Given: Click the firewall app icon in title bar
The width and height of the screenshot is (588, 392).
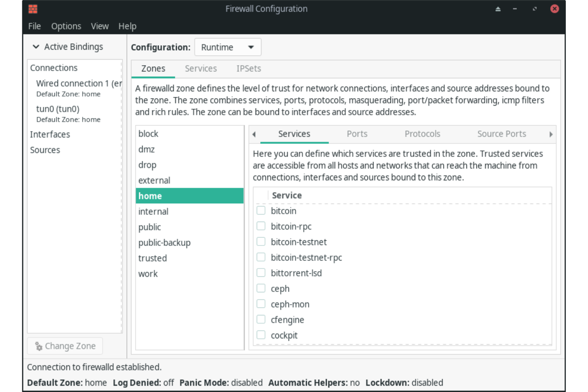Looking at the screenshot, I should click(33, 9).
